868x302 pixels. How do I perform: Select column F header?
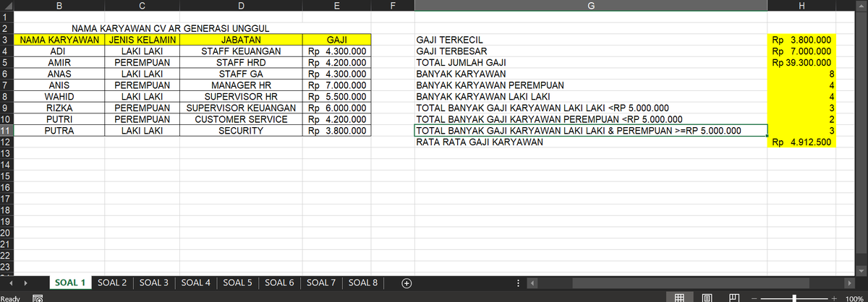pos(392,6)
